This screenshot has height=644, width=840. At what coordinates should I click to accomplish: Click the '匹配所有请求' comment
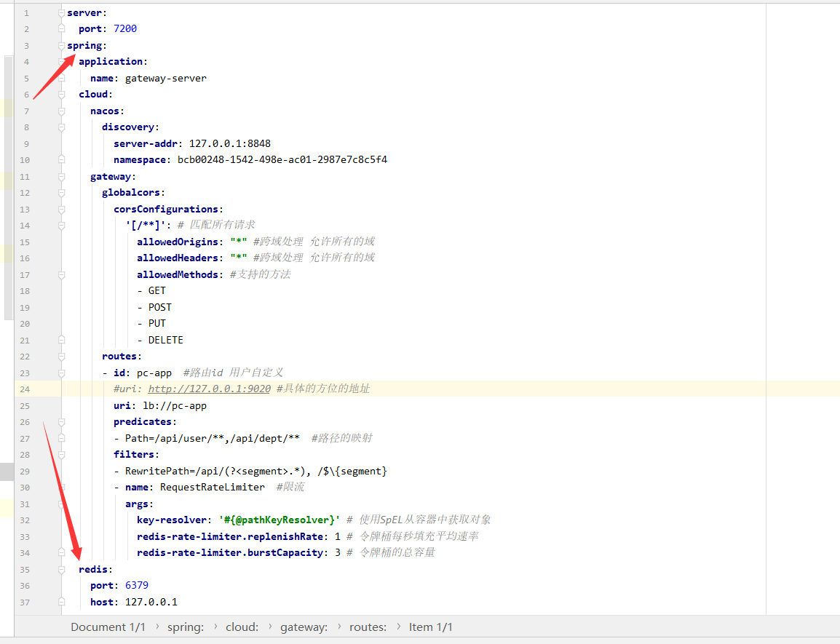click(x=222, y=224)
